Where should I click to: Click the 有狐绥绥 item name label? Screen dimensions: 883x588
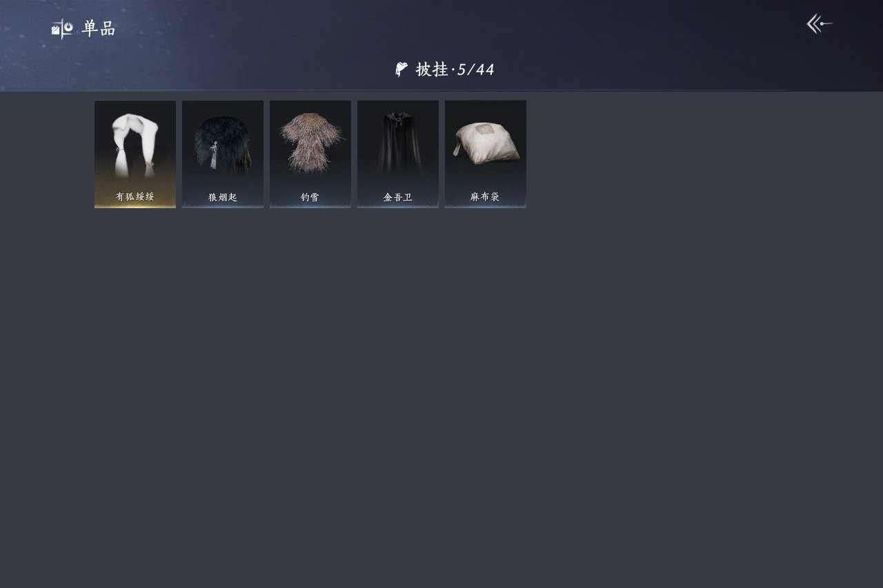pos(135,196)
